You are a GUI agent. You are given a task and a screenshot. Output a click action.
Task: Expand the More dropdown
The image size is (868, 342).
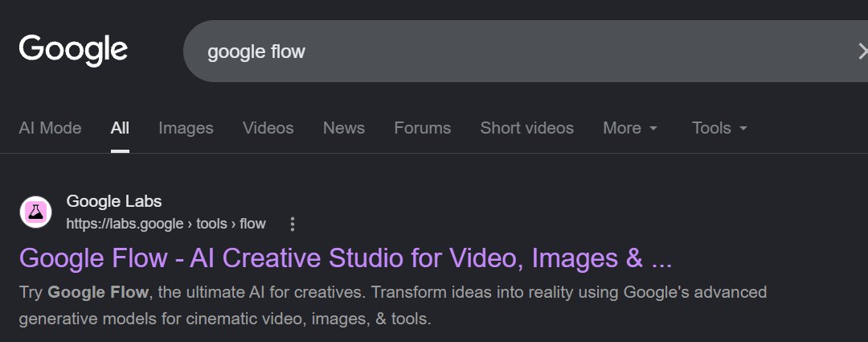tap(631, 128)
